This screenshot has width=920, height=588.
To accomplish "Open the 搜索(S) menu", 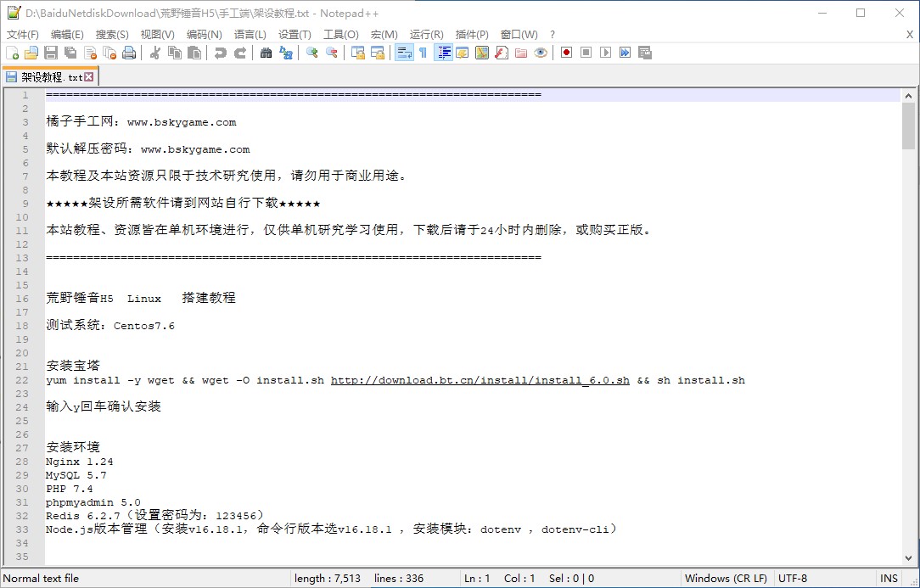I will tap(112, 35).
